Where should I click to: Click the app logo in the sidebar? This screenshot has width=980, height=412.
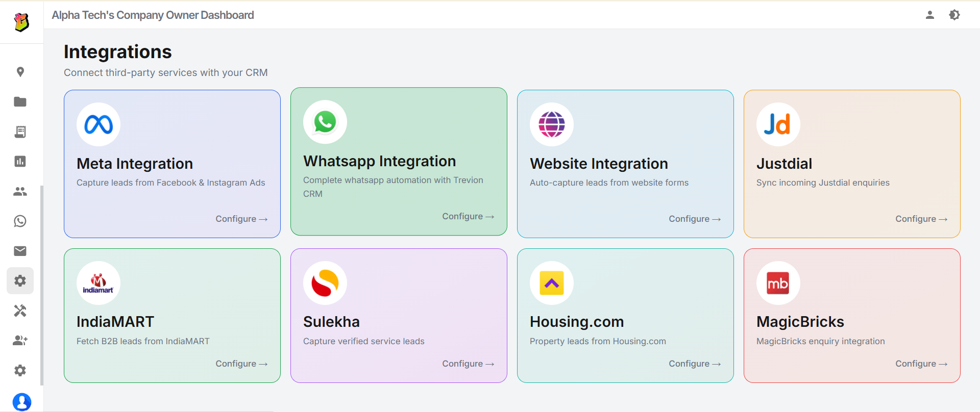[21, 22]
